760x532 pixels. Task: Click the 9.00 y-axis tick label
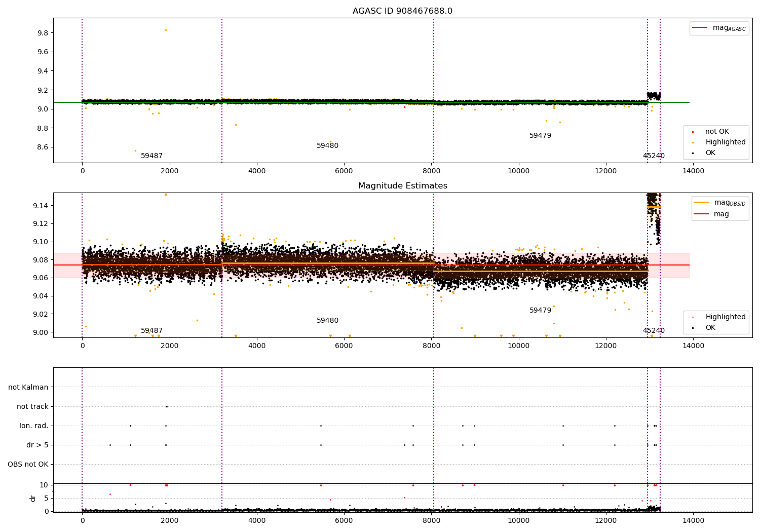click(x=40, y=332)
